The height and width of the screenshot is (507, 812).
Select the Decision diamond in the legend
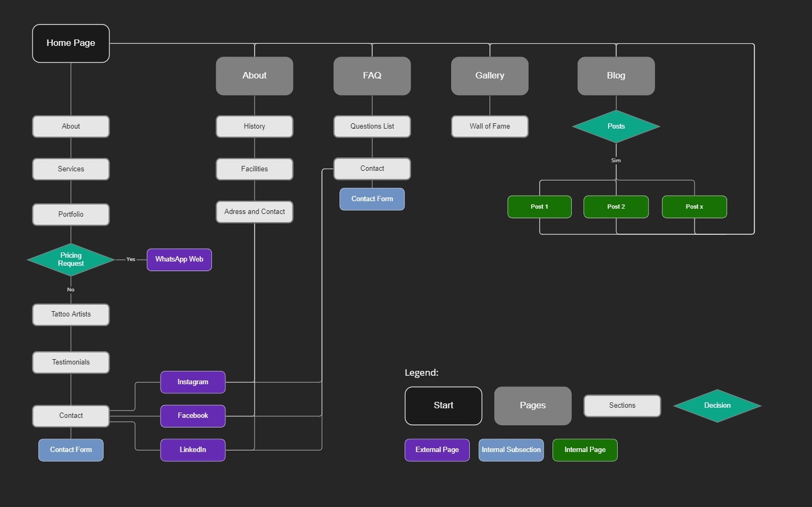pyautogui.click(x=718, y=406)
